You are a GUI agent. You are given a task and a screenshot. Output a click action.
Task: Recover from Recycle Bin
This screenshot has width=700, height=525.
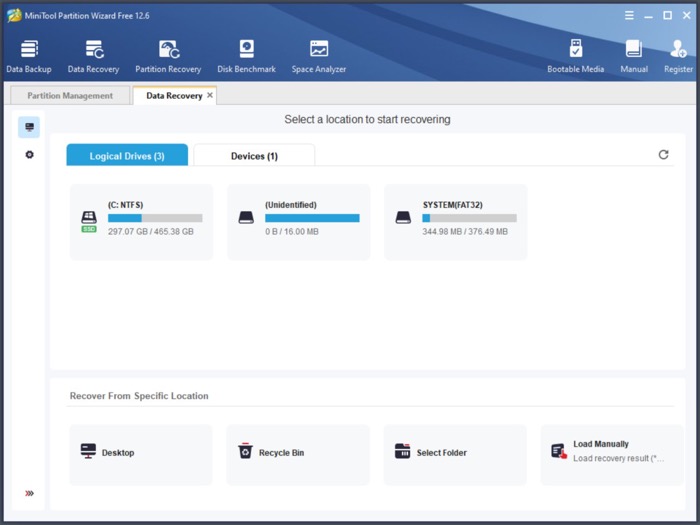click(298, 454)
